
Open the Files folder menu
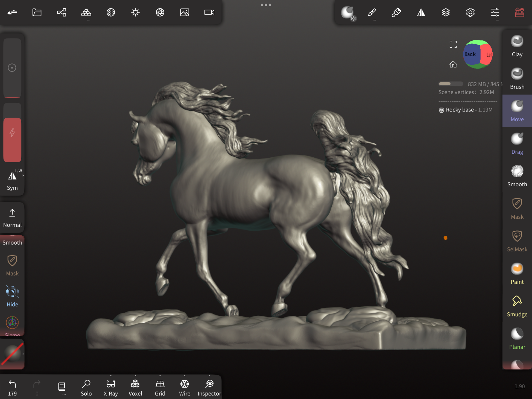(37, 12)
